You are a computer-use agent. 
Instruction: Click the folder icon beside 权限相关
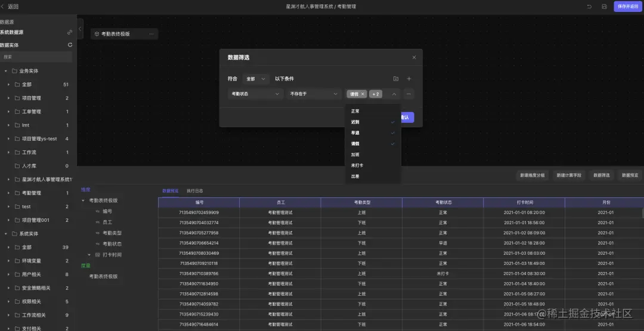tap(17, 301)
